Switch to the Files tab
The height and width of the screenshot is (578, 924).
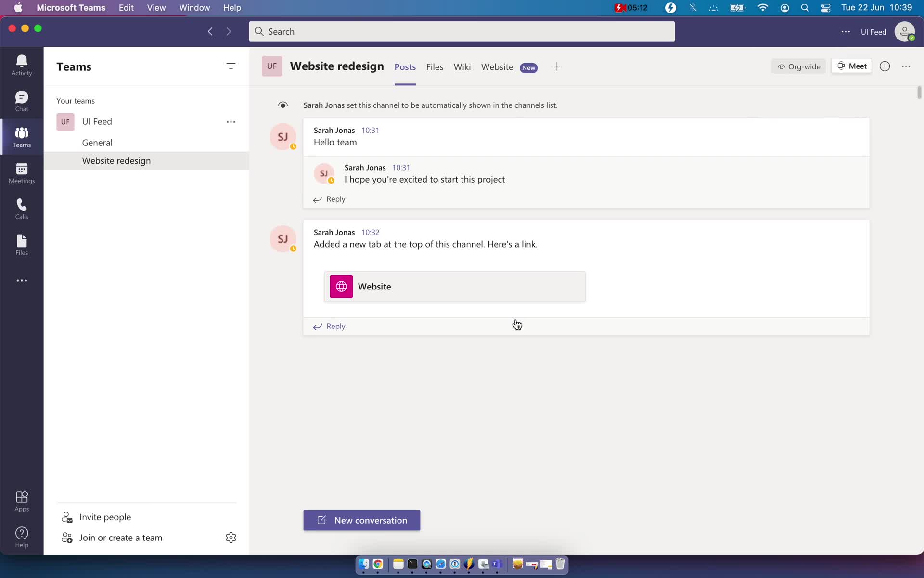435,66
